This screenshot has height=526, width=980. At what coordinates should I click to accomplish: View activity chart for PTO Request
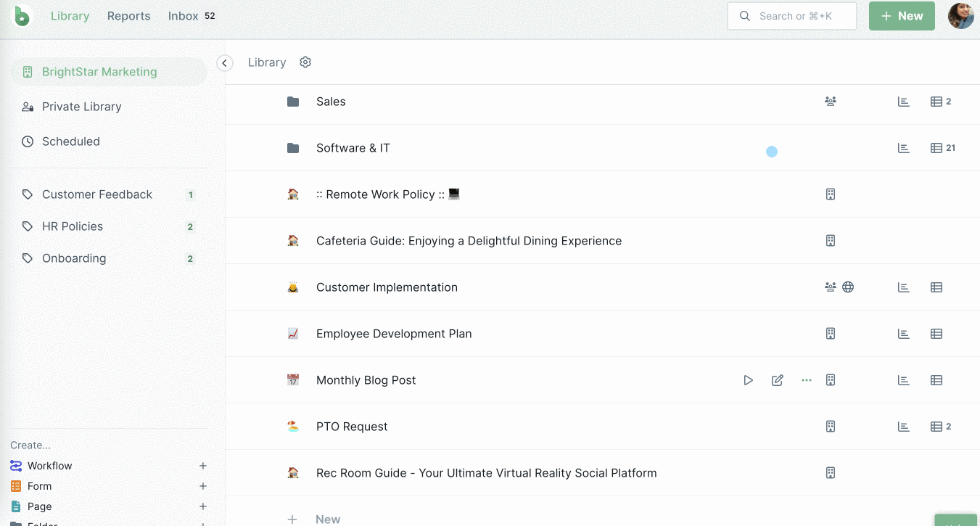(903, 426)
